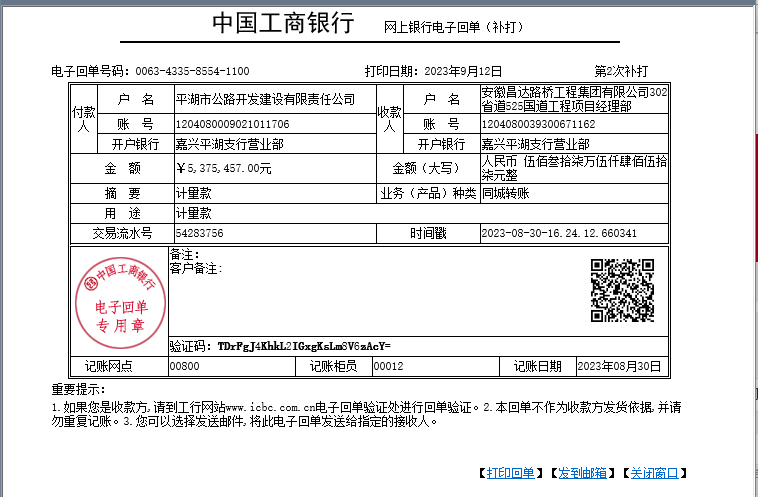
Task: Click the amount ¥5,375,457.00元
Action: coord(223,168)
